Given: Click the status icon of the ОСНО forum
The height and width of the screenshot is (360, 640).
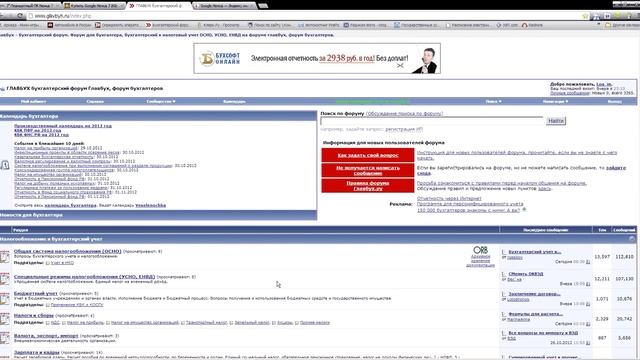Looking at the screenshot, I should pyautogui.click(x=5, y=257).
